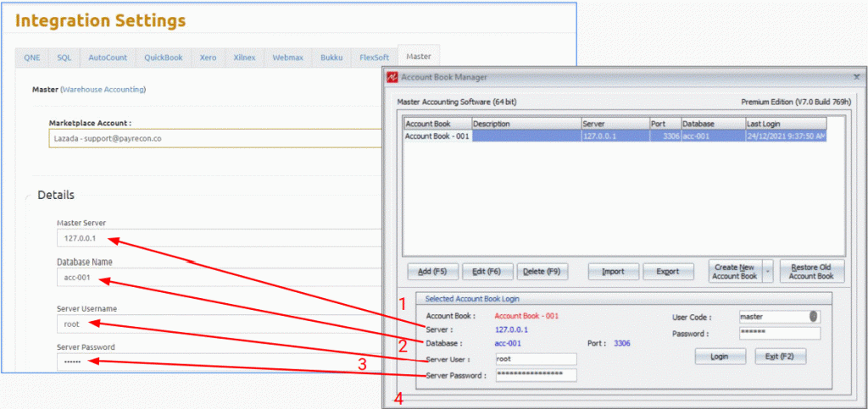The width and height of the screenshot is (868, 409).
Task: Switch to the Xero tab
Action: pos(209,58)
